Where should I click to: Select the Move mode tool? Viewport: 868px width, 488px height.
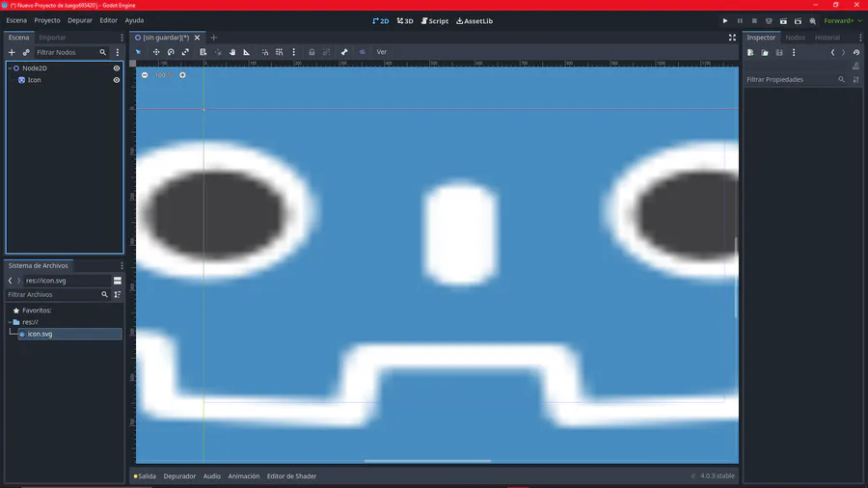(x=156, y=52)
